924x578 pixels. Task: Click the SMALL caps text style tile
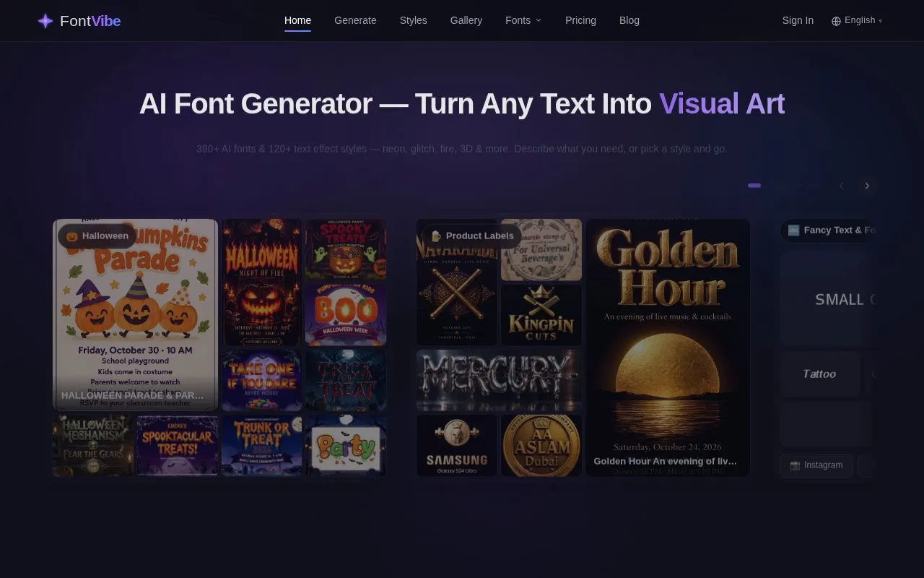(828, 300)
